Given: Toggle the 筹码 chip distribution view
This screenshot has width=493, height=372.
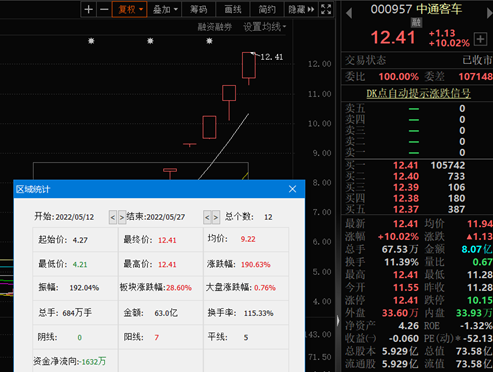Looking at the screenshot, I should click(199, 9).
